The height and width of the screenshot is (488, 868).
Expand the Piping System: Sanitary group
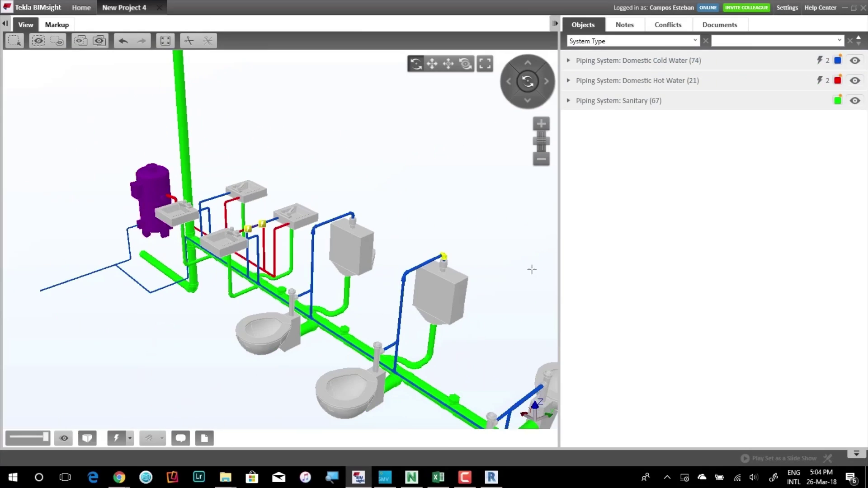(568, 100)
